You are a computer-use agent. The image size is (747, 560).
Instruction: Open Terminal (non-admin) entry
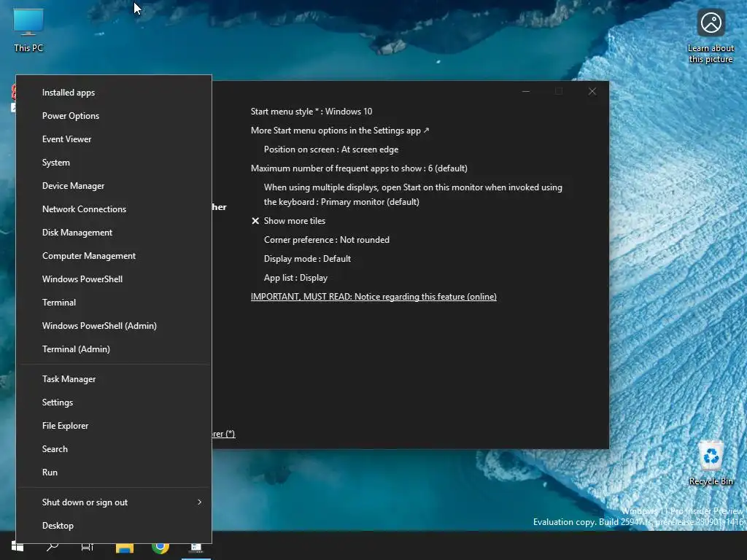(114, 303)
